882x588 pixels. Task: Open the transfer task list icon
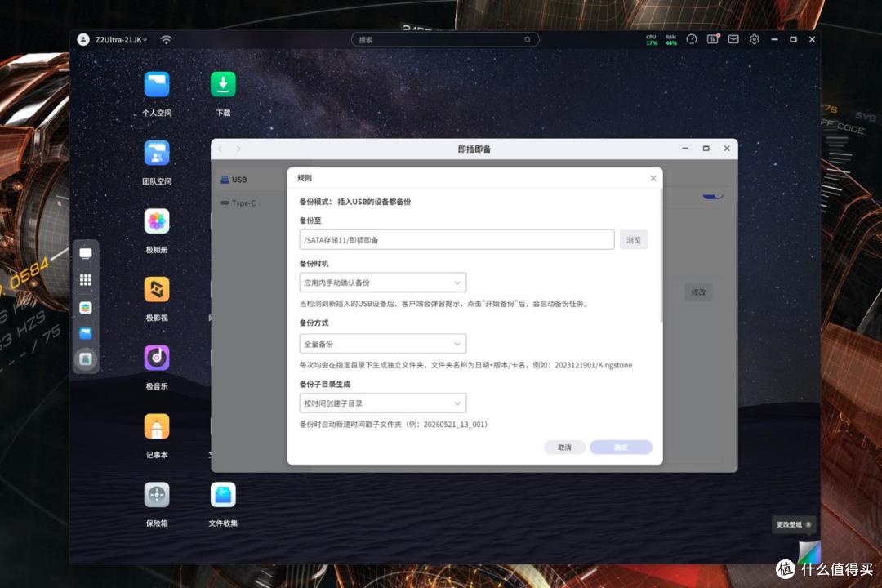tap(713, 39)
